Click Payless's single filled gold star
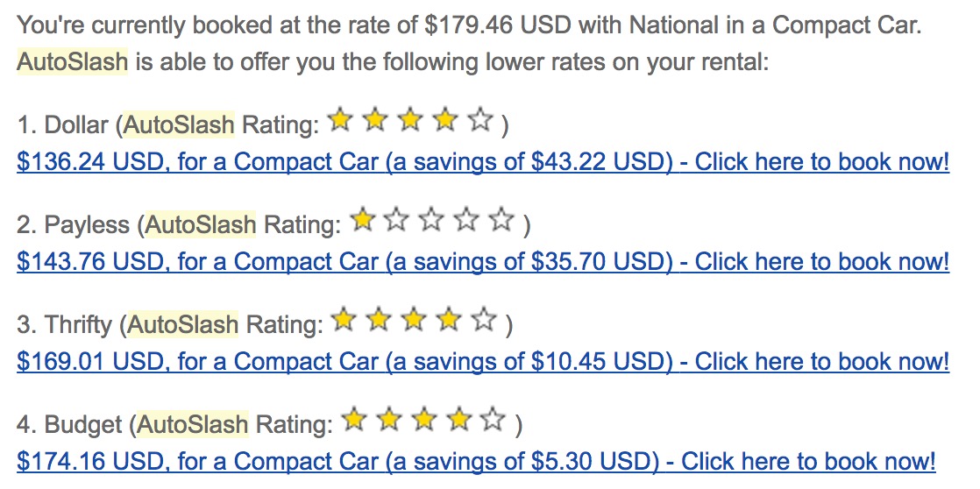980x489 pixels. (x=361, y=221)
